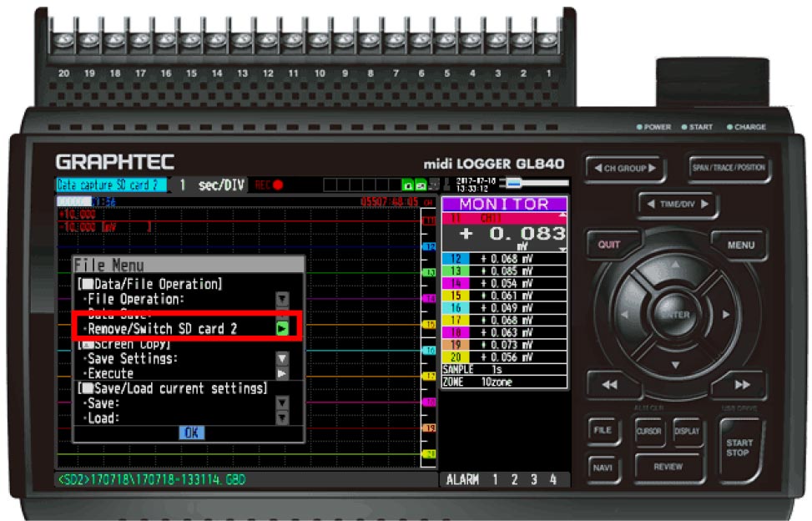This screenshot has height=521, width=812.
Task: Open the Save Settings dropdown arrow
Action: [x=282, y=358]
